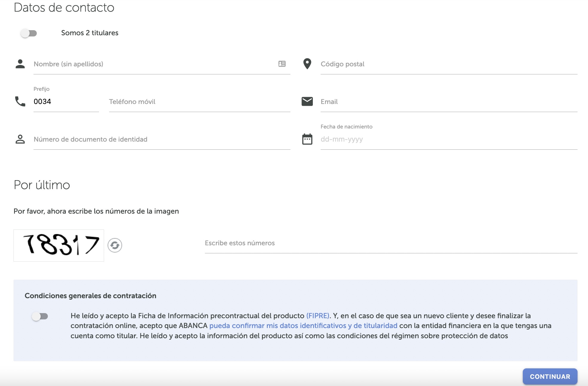
Task: Click the calendar icon for Fecha de nacimiento
Action: [307, 139]
